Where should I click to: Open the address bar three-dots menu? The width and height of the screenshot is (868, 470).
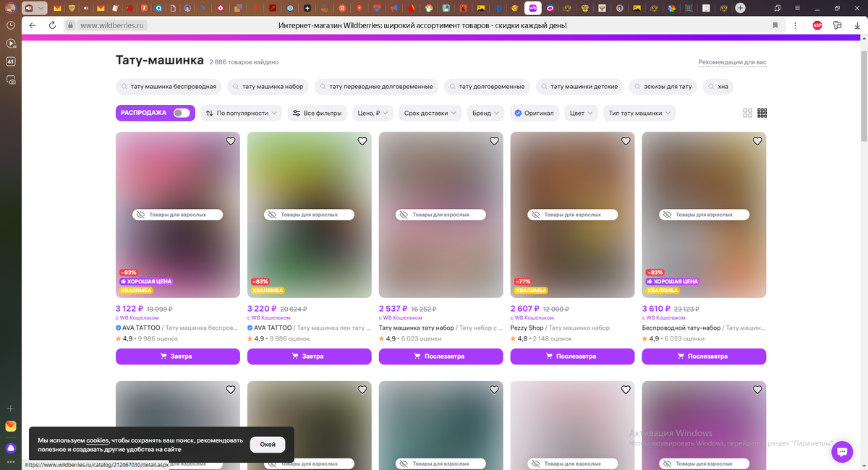pyautogui.click(x=796, y=25)
